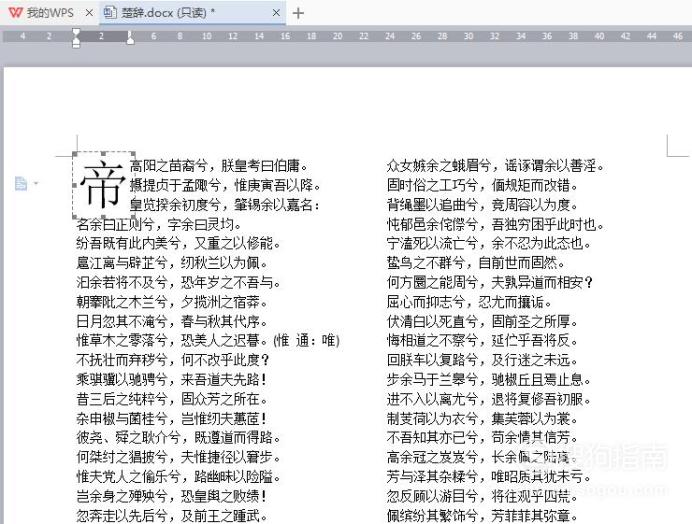Image resolution: width=692 pixels, height=524 pixels.
Task: Close the 楚辞.docx tab
Action: pos(276,13)
